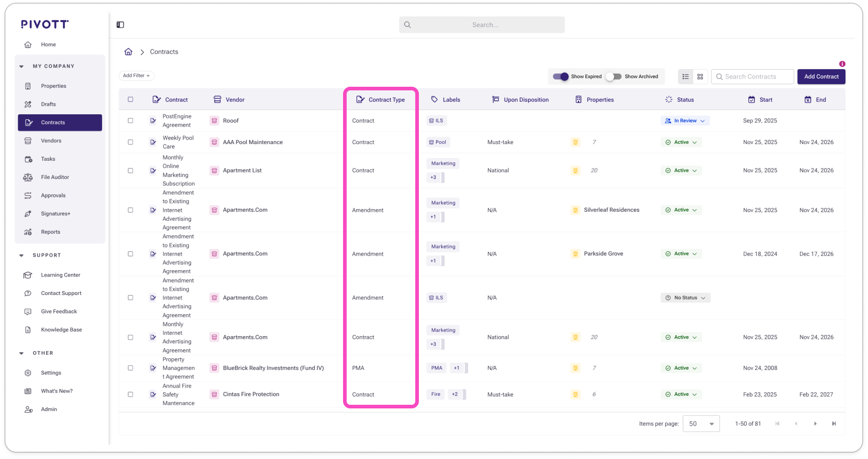
Task: Click the Search Contracts field
Action: click(x=752, y=77)
